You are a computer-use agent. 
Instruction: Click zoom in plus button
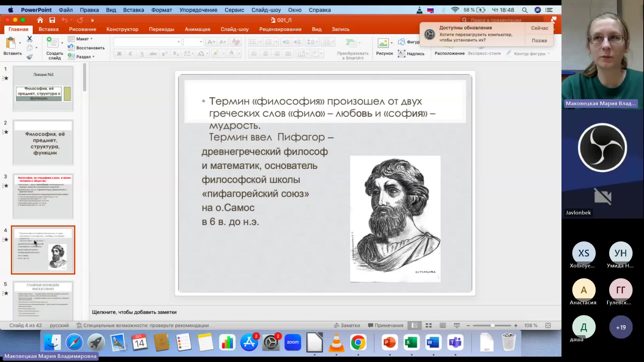(x=516, y=325)
